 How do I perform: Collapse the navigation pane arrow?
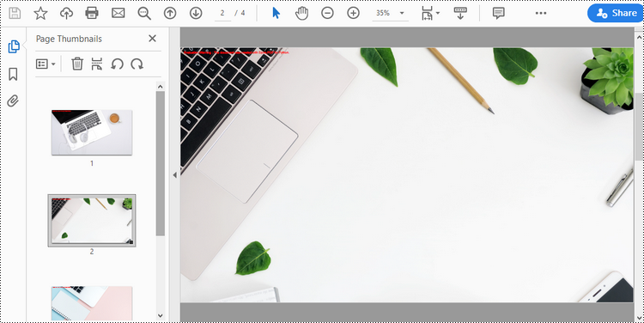pyautogui.click(x=175, y=175)
